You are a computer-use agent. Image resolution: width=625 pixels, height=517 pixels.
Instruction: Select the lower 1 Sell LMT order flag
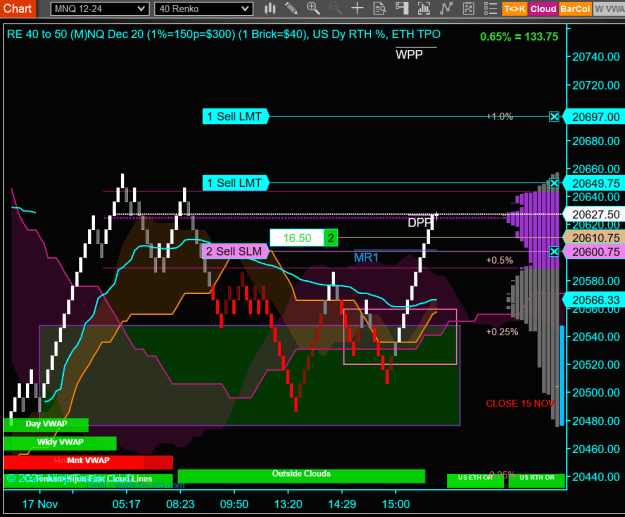tap(235, 183)
